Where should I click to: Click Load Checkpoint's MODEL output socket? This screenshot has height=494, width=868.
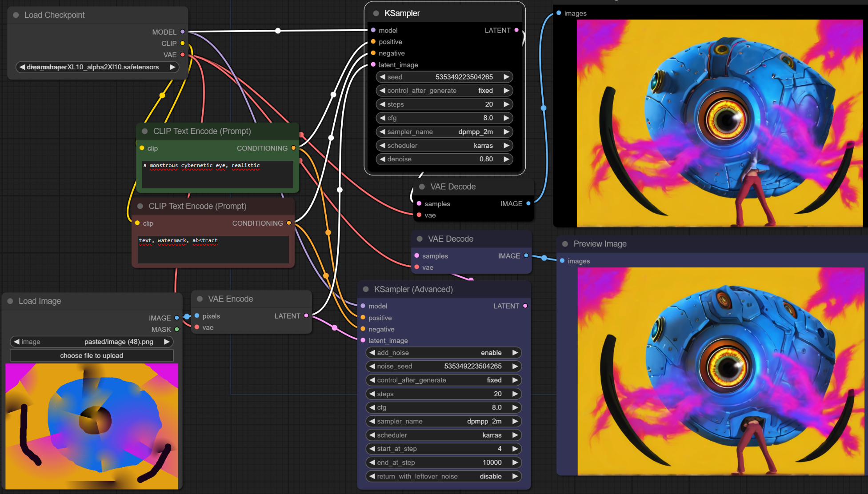tap(183, 32)
